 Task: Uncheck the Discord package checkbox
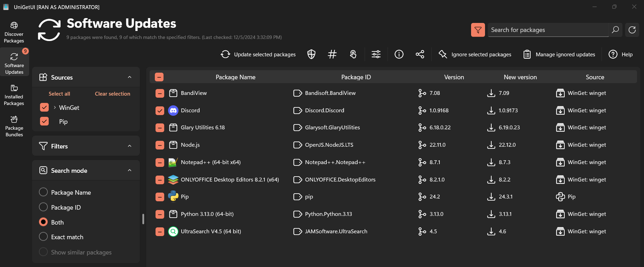point(160,111)
